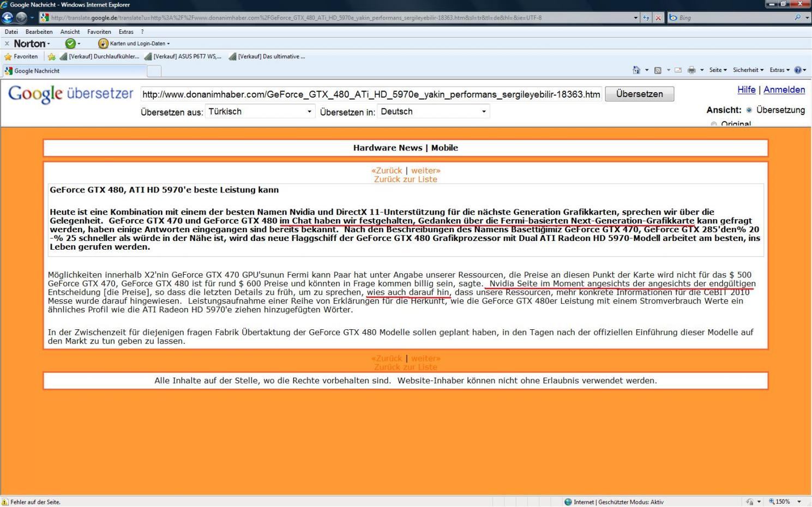Viewport: 812px width, 507px height.
Task: Go back with the browser Back arrow
Action: (7, 17)
